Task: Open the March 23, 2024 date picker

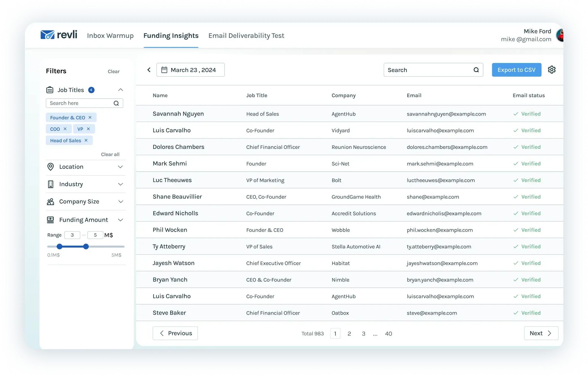Action: [x=191, y=70]
